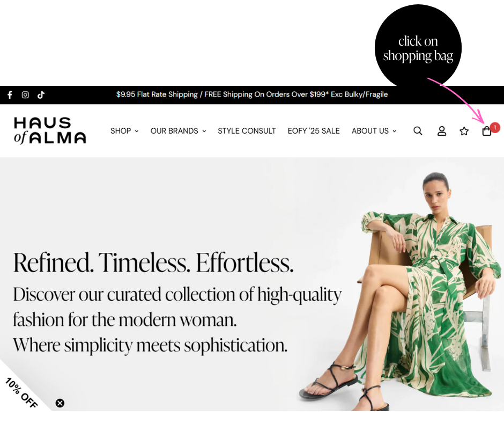
Task: Open the account profile icon
Action: 442,131
